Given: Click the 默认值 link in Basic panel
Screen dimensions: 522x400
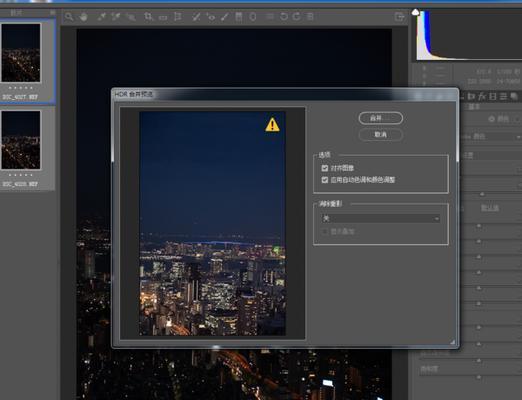Looking at the screenshot, I should click(x=490, y=208).
